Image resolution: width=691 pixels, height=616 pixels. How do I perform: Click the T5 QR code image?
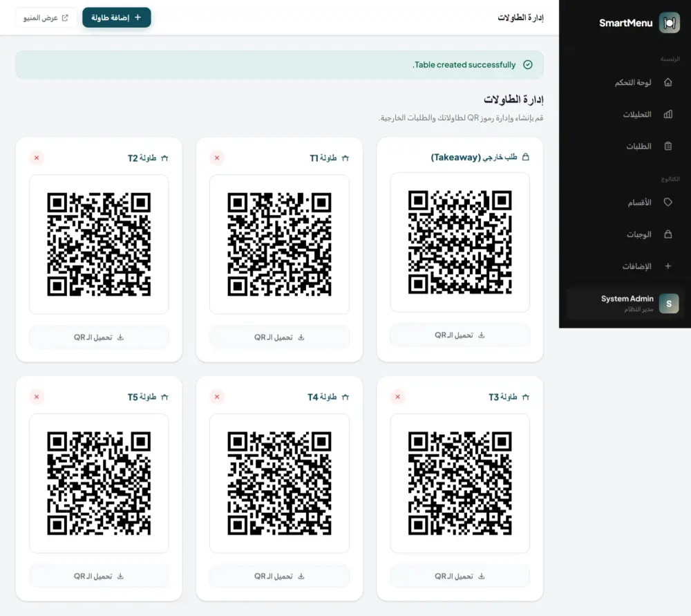click(99, 483)
